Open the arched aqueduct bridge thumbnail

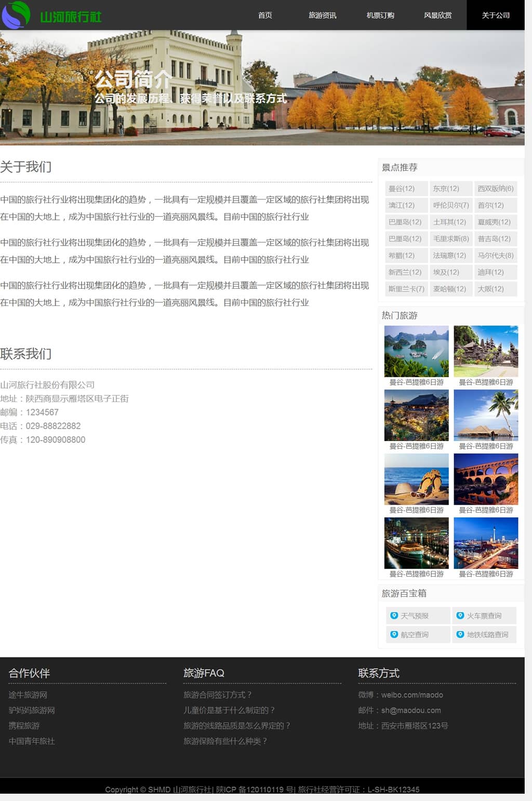click(486, 479)
